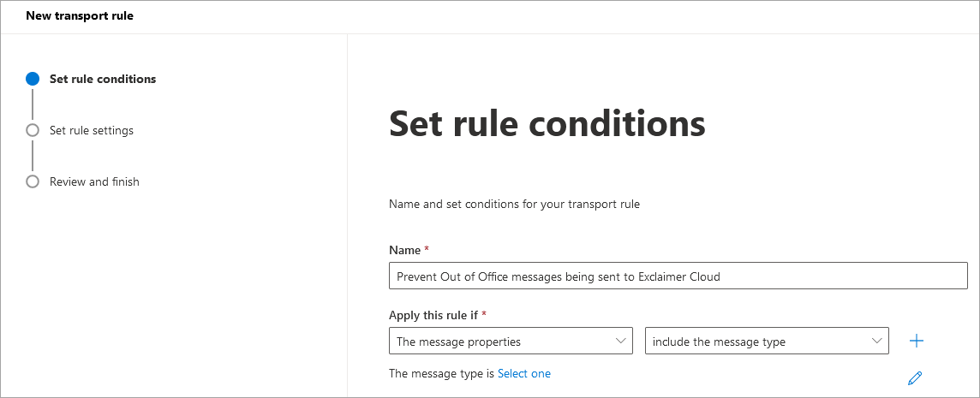
Task: Go to the Set rule conditions step label
Action: [103, 79]
